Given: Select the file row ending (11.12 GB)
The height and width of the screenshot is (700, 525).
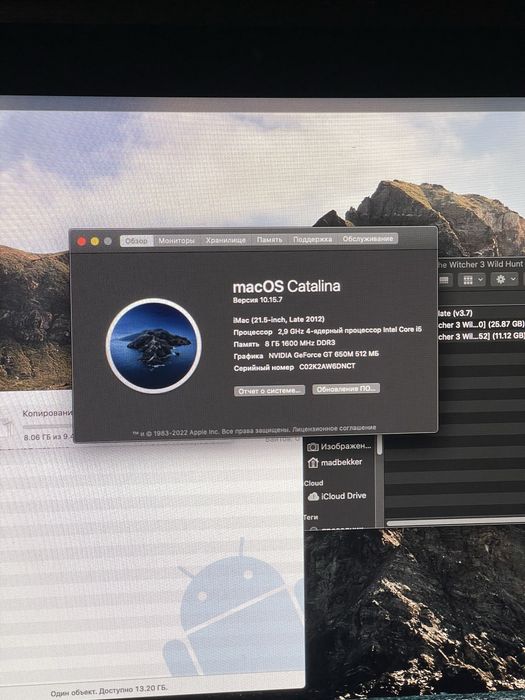Looking at the screenshot, I should tap(481, 336).
